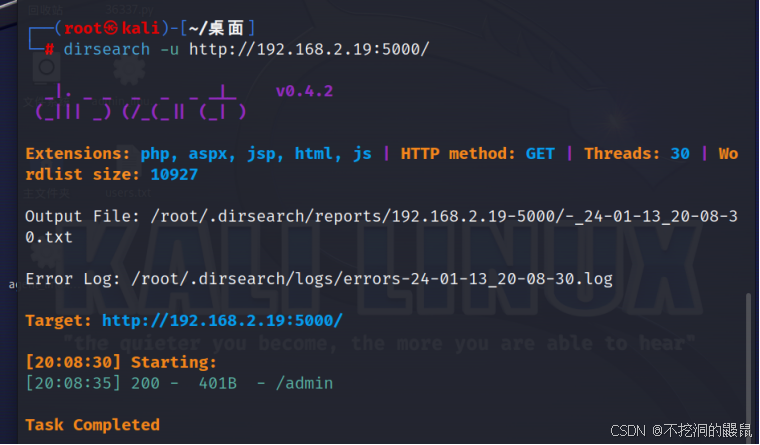Viewport: 760px width, 445px height.
Task: Select the faint gear desktop icon behind terminal
Action: 124,69
